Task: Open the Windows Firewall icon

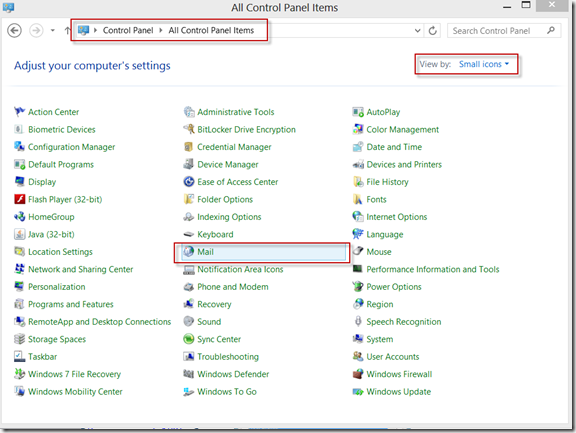Action: click(358, 374)
